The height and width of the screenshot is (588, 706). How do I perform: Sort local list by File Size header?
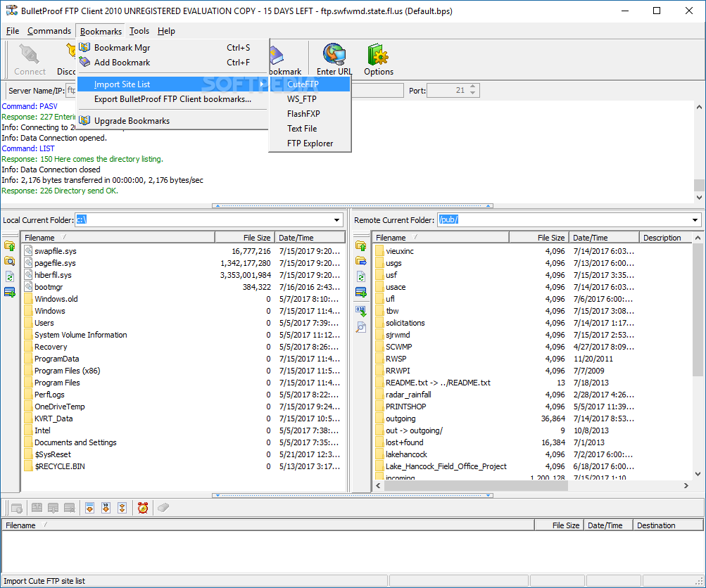(x=245, y=238)
